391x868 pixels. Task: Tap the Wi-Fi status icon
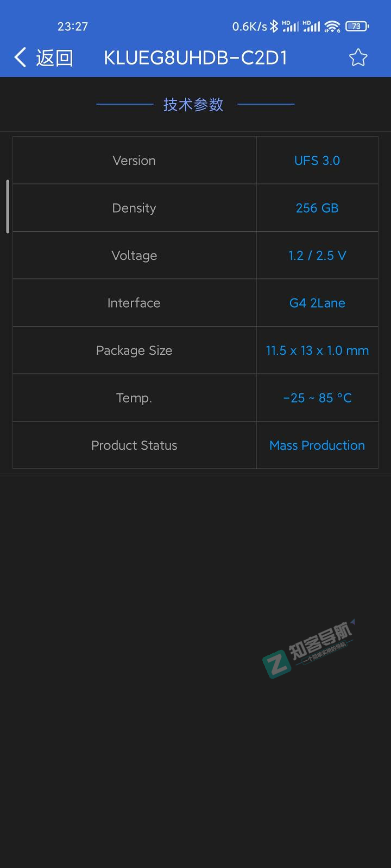point(332,26)
